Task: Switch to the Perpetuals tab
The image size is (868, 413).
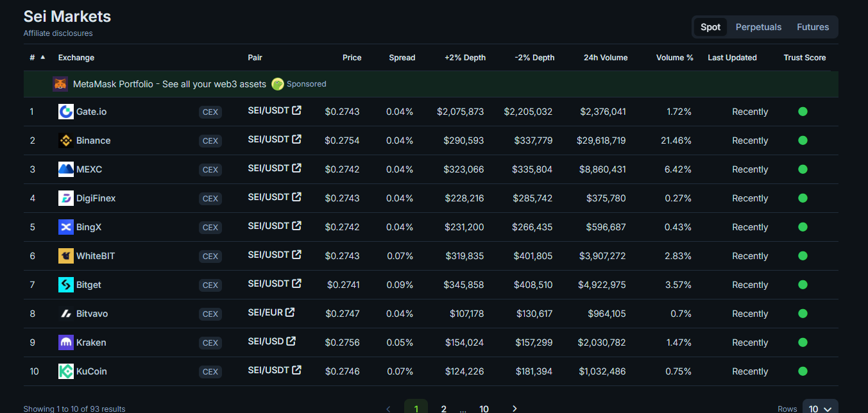Action: coord(758,27)
